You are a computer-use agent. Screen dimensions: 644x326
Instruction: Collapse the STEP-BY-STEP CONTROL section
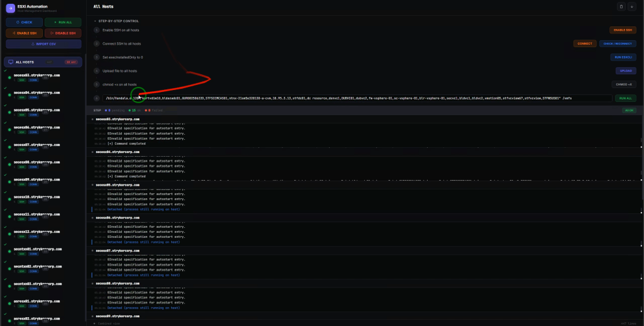coord(96,21)
